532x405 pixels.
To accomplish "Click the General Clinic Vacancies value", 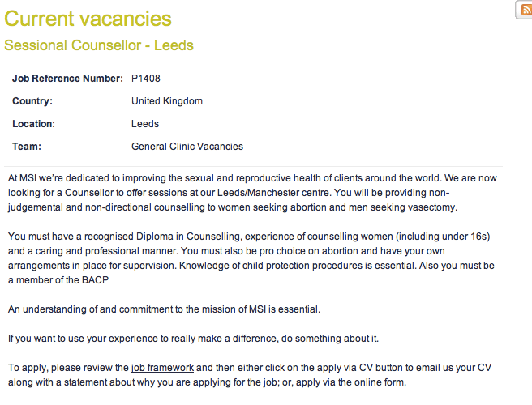I will coord(187,147).
